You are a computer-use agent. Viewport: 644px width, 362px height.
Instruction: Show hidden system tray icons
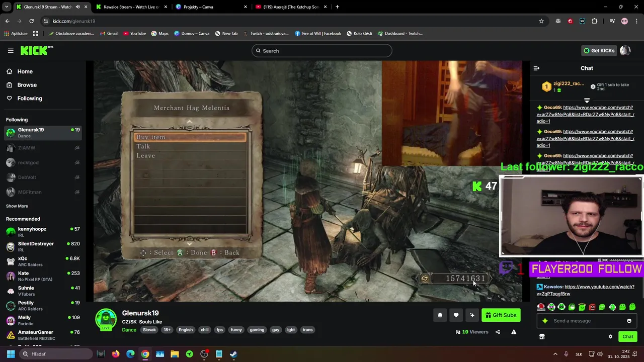[x=555, y=354]
